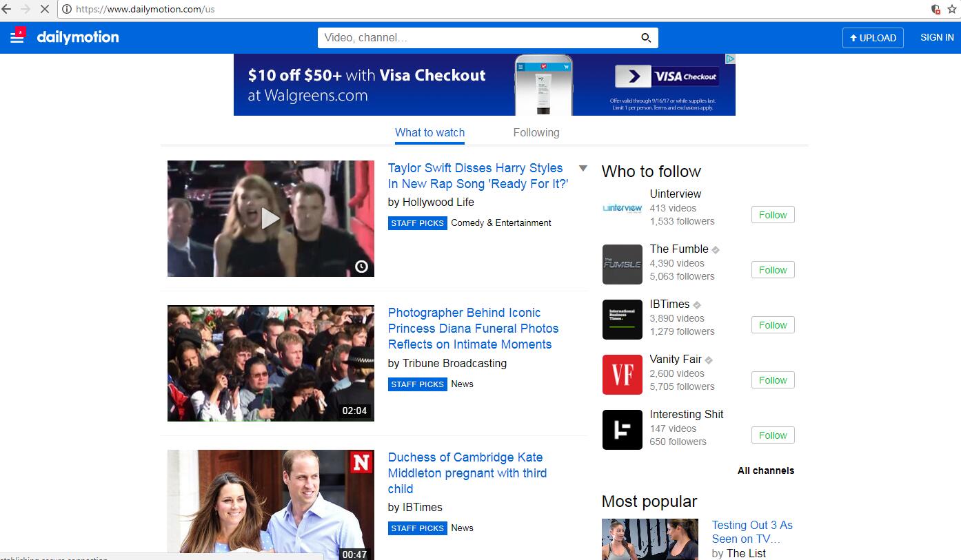Stop page loading with X button
This screenshot has width=961, height=560.
43,9
